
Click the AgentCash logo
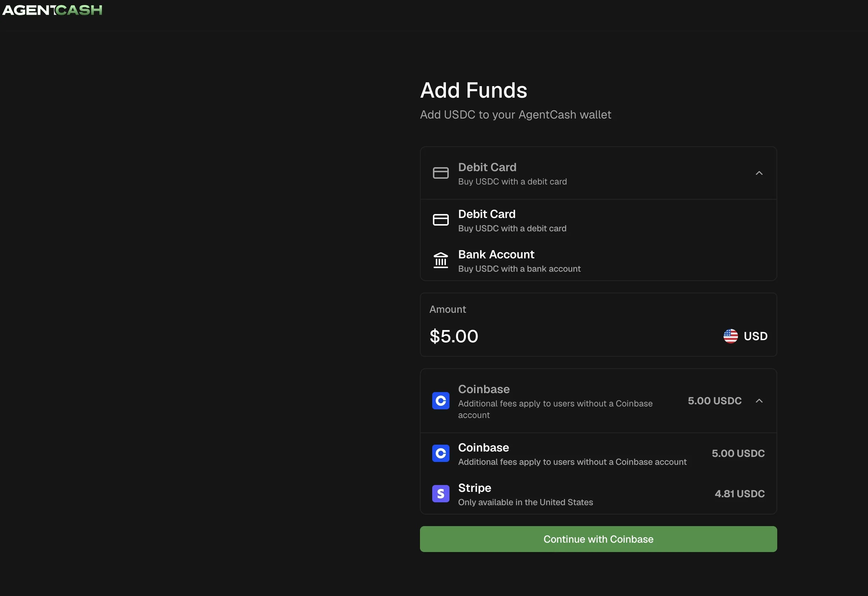[x=52, y=10]
